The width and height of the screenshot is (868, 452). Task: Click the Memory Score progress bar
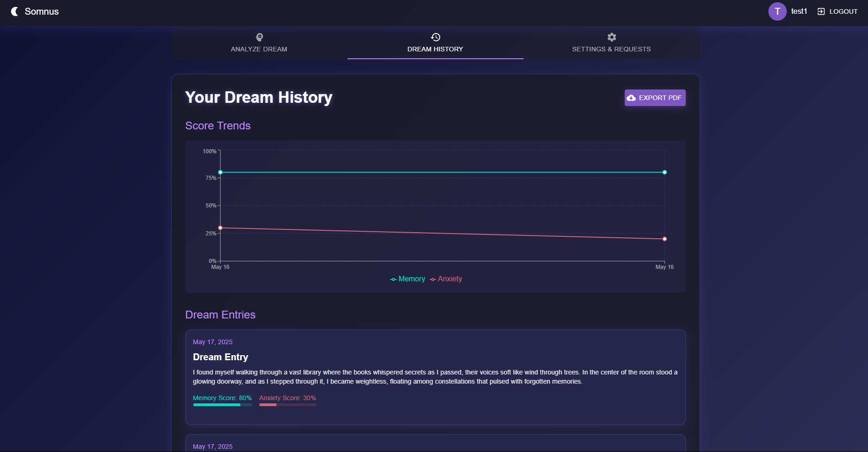pyautogui.click(x=222, y=405)
